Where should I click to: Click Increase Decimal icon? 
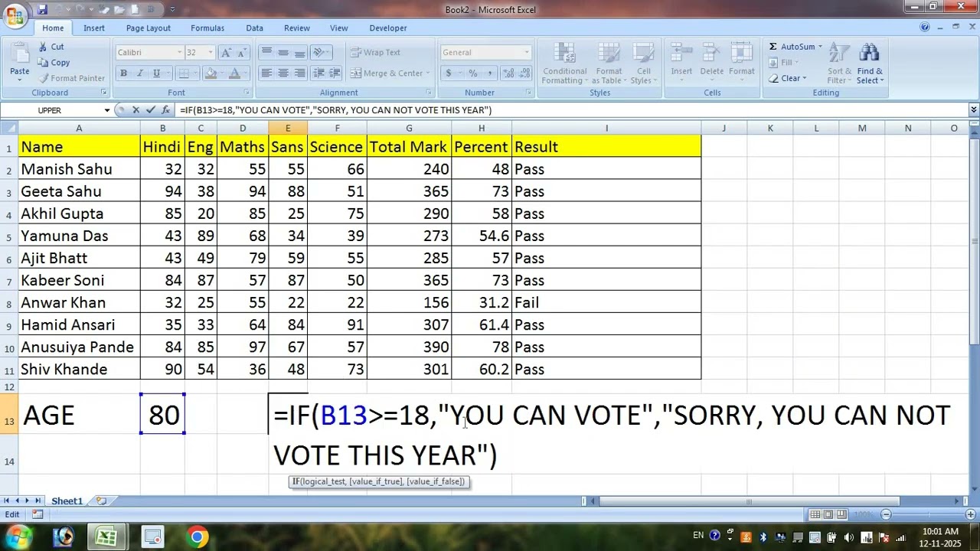(x=509, y=73)
